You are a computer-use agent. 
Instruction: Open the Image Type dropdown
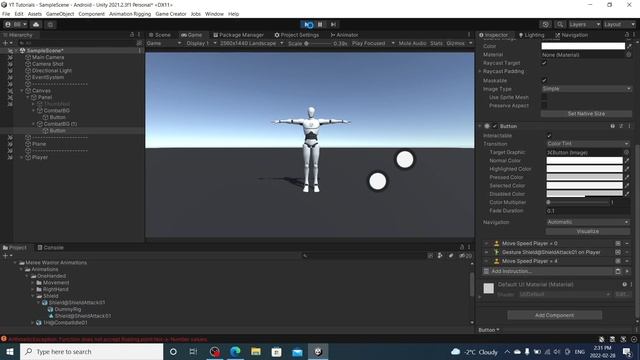[586, 89]
